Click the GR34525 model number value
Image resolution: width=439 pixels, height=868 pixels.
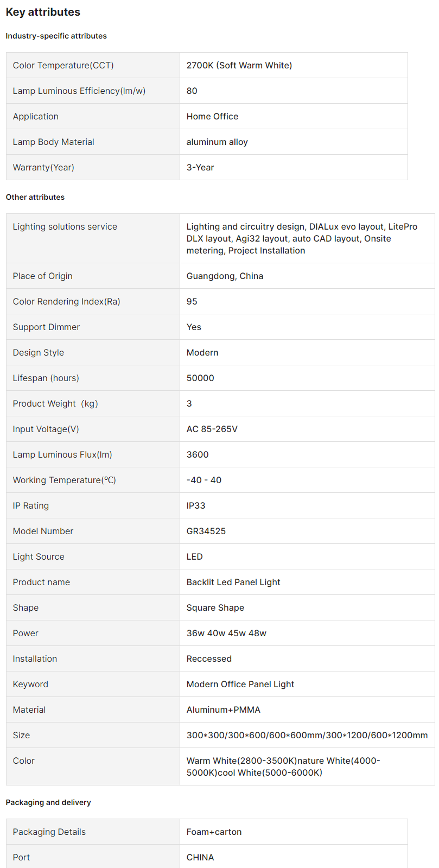[x=206, y=531]
